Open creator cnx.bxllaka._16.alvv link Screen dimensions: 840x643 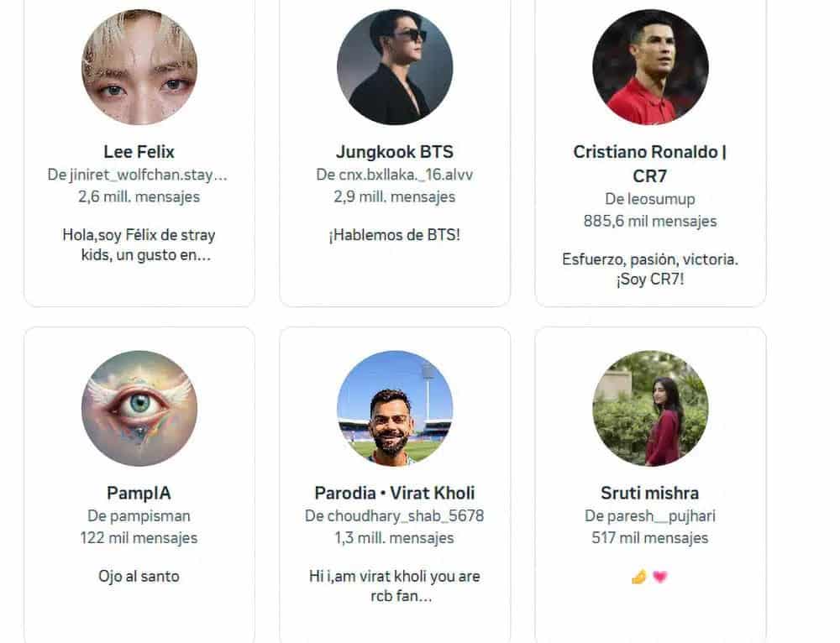(403, 175)
